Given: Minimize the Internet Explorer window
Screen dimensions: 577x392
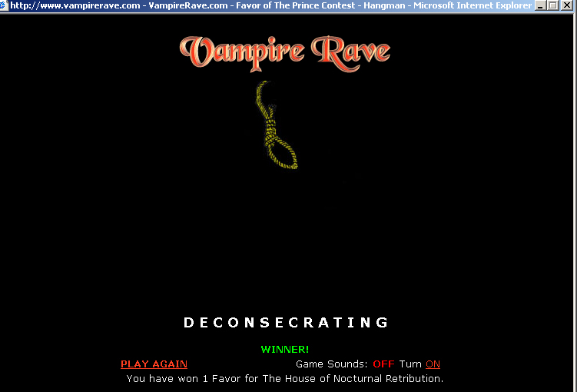Looking at the screenshot, I should point(540,5).
